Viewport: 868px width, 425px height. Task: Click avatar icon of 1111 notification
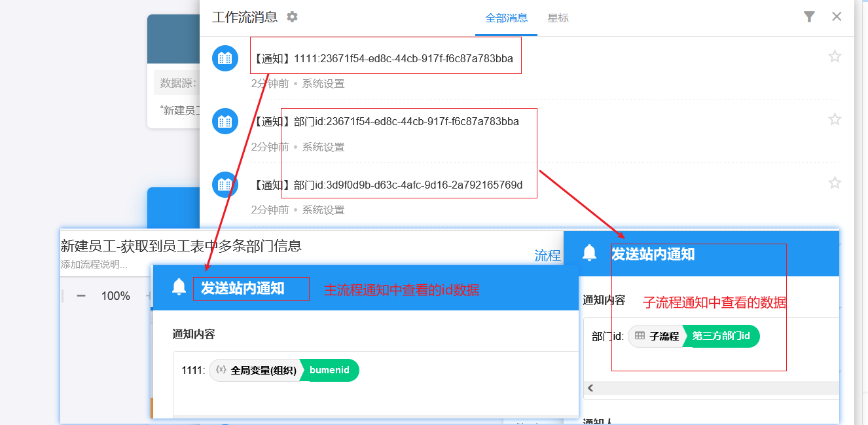(x=225, y=58)
